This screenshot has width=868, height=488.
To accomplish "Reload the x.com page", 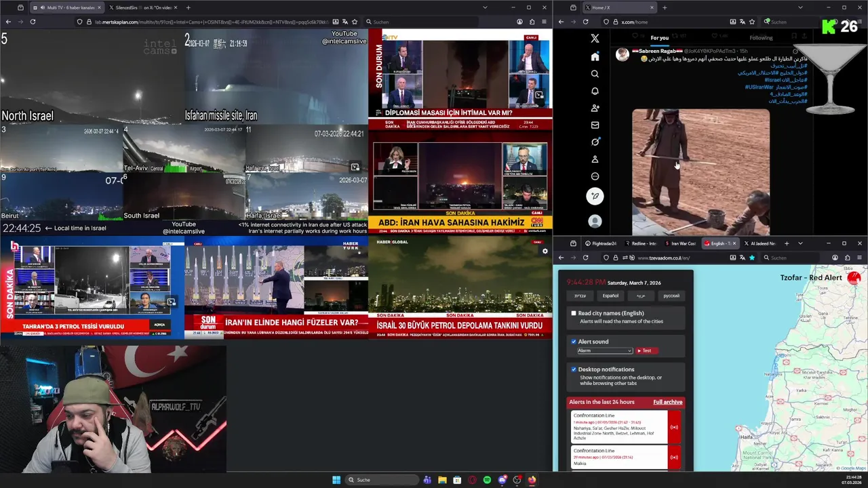I will point(585,22).
